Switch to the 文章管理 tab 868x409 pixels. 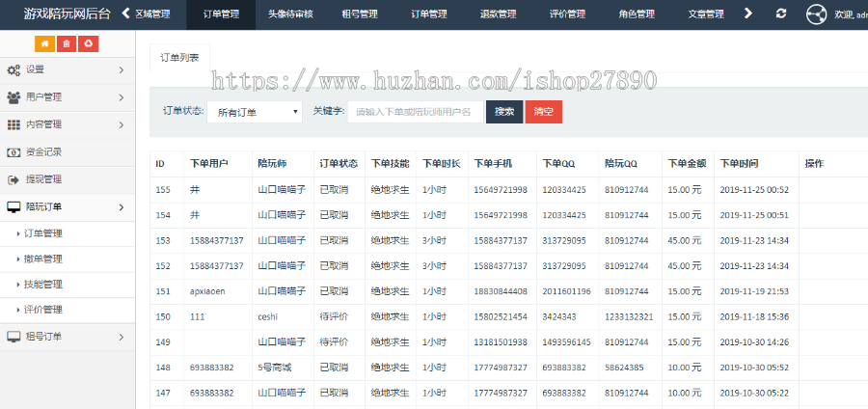pyautogui.click(x=706, y=14)
